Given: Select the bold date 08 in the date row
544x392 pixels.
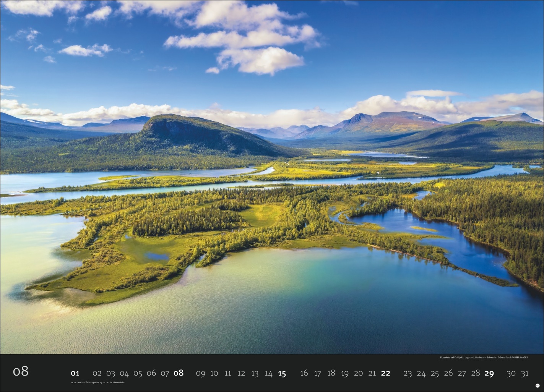Looking at the screenshot, I should click(179, 373).
